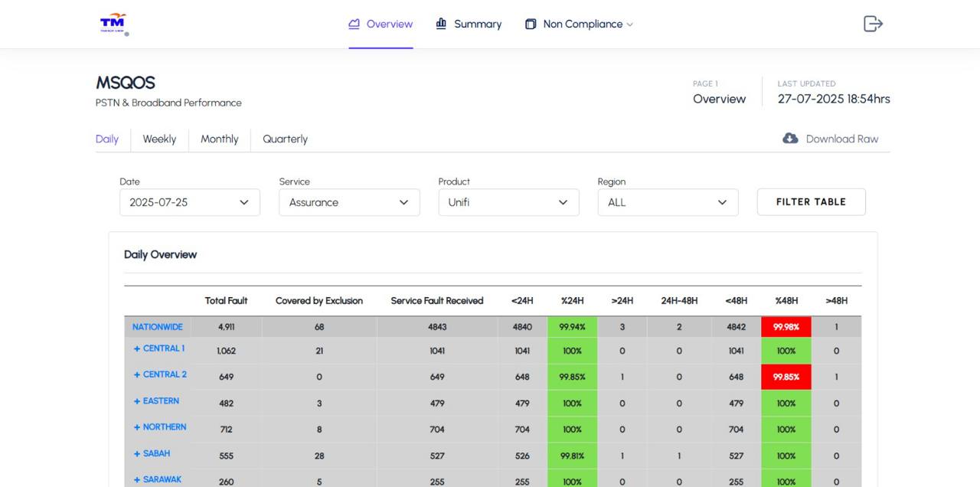The height and width of the screenshot is (487, 980).
Task: Open the Service dropdown set to Assurance
Action: 349,202
